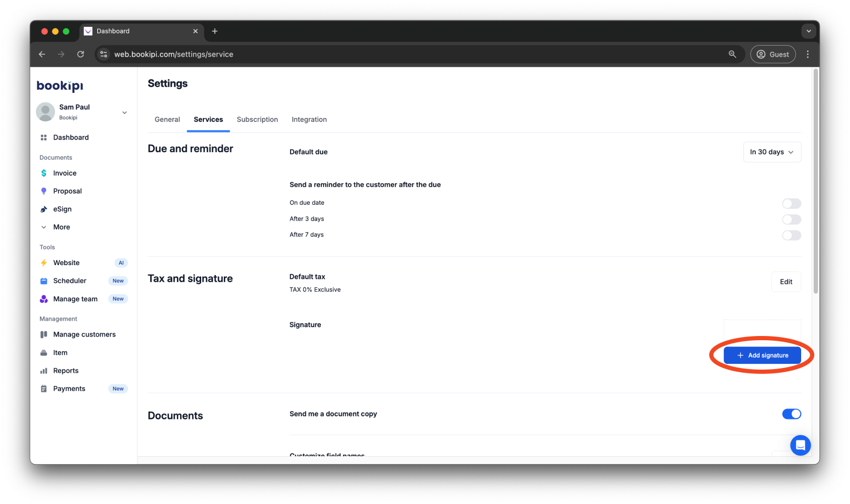Edit the default tax settings
This screenshot has height=504, width=850.
785,281
